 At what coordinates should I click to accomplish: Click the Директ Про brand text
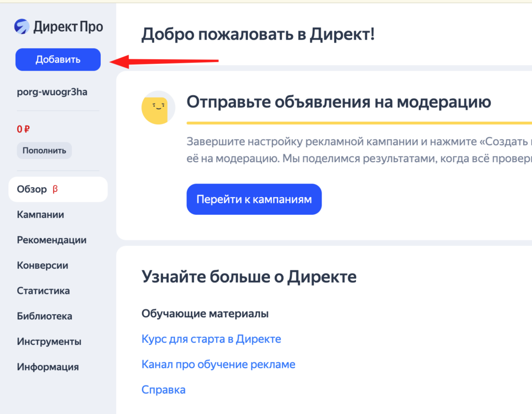pos(68,27)
